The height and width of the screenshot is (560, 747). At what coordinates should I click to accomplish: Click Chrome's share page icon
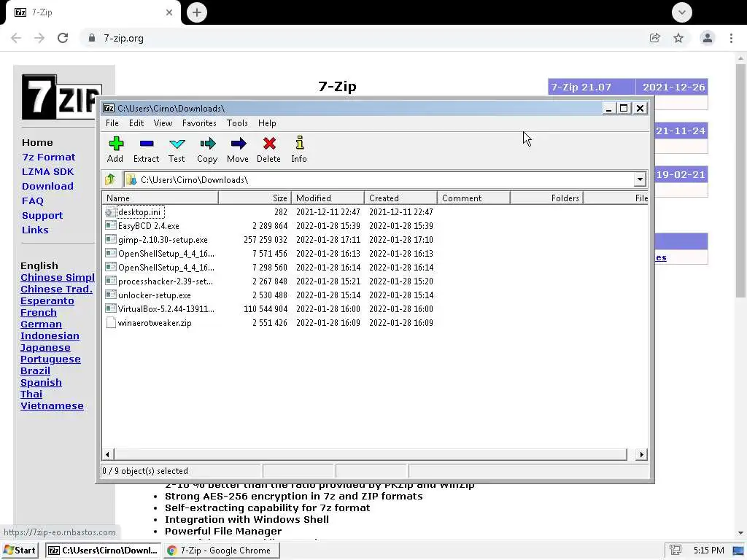pyautogui.click(x=654, y=38)
